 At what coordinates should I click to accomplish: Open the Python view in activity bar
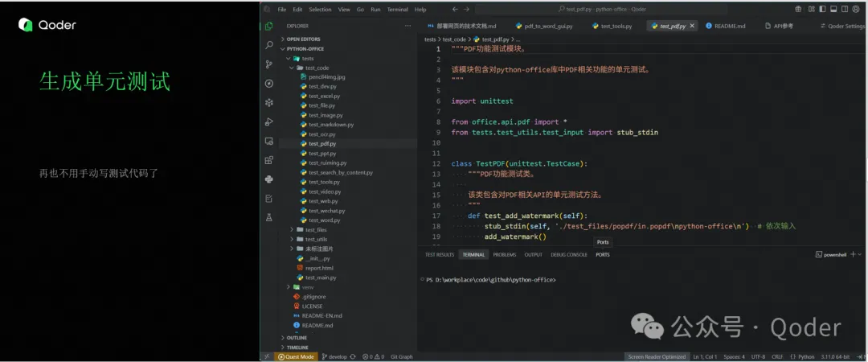point(269,179)
